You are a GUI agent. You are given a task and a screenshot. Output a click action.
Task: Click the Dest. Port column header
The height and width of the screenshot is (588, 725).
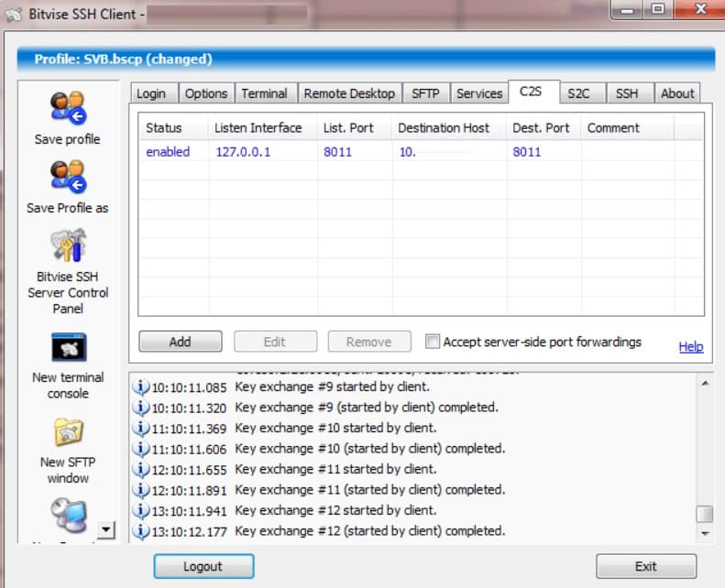[x=544, y=128]
